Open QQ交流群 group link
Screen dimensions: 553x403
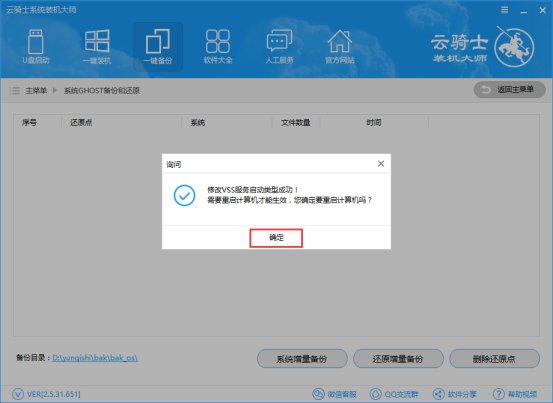(394, 394)
